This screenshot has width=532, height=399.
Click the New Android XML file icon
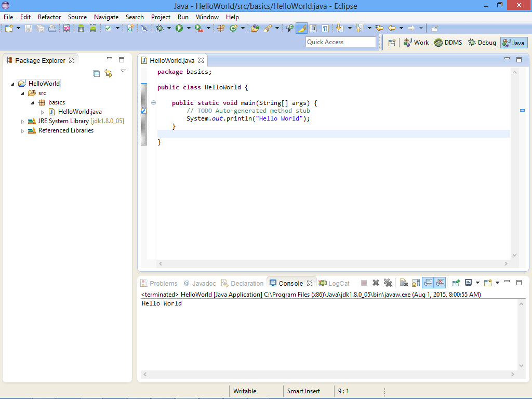130,29
